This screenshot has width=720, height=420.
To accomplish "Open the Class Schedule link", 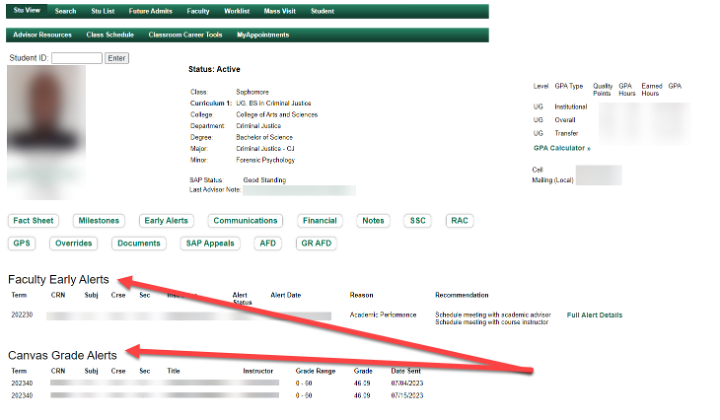I will (x=110, y=34).
